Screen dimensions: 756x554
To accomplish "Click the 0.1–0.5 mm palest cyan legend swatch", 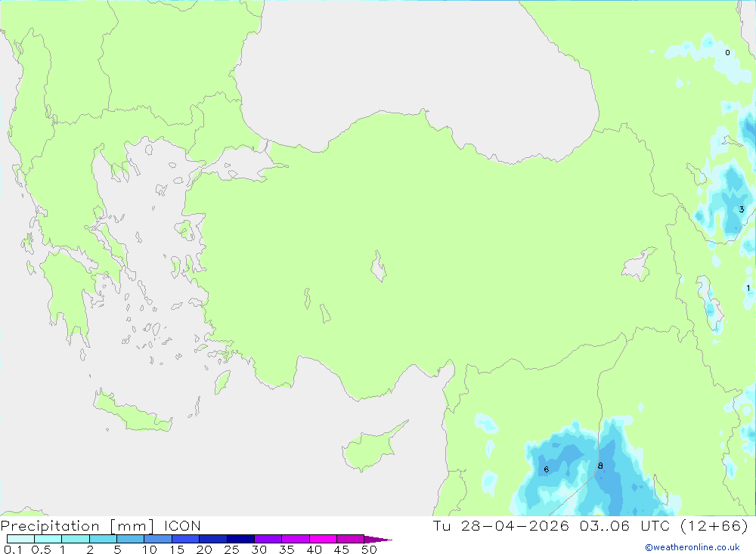I will pos(20,539).
